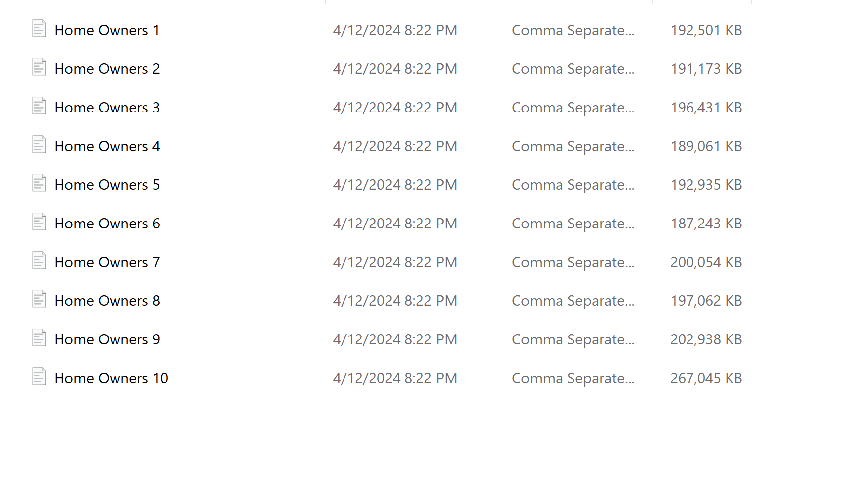
Task: Select the Home Owners 5 file name
Action: [107, 185]
